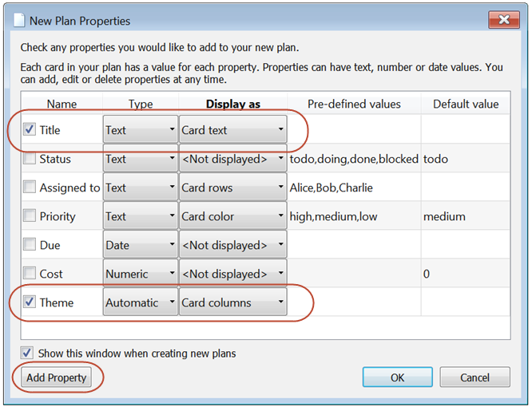Open the Date type dropdown for Due
This screenshot has width=532, height=407.
pos(140,245)
